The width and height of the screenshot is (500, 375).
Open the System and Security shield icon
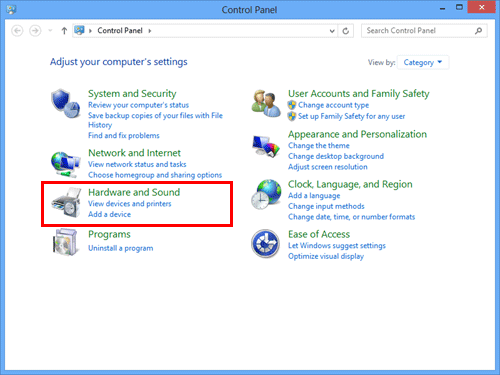pos(66,103)
